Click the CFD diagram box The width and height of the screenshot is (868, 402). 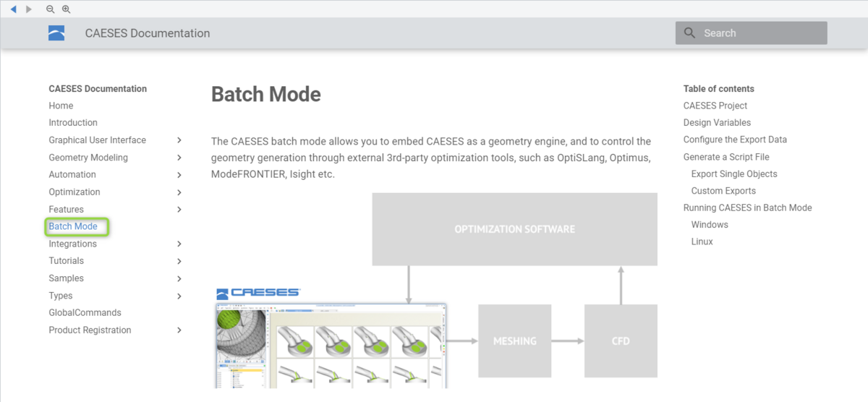[x=621, y=341]
